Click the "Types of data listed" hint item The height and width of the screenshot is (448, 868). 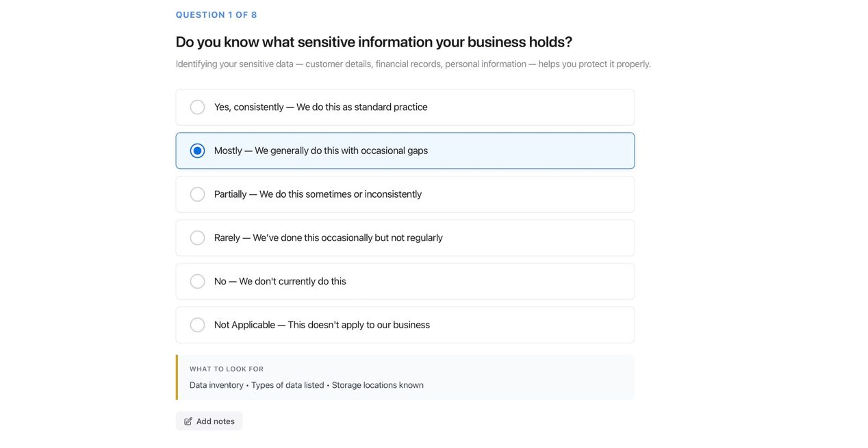pos(287,384)
